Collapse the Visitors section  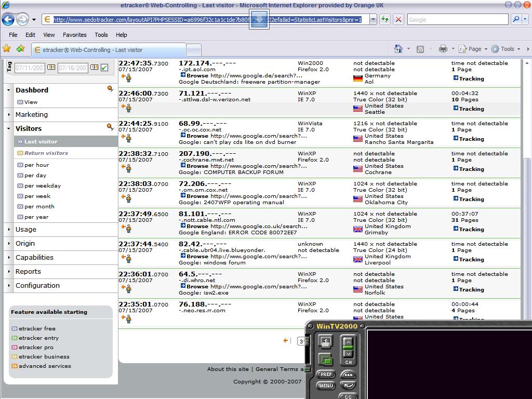[9, 129]
